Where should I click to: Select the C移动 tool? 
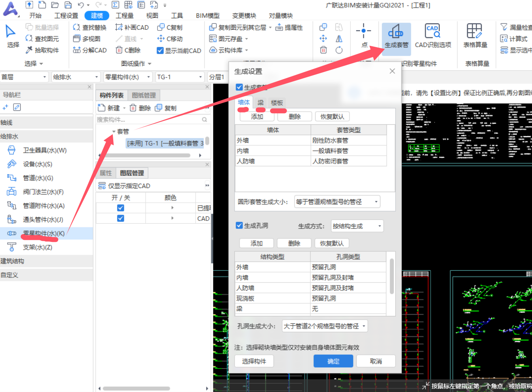point(170,39)
